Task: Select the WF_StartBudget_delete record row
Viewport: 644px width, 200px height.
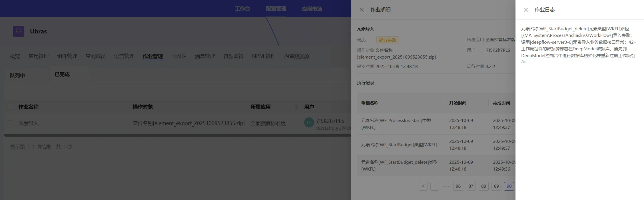Action: pyautogui.click(x=399, y=166)
